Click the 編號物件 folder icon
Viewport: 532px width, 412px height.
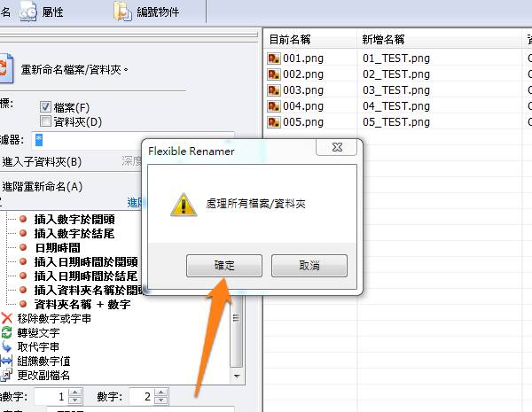[122, 12]
